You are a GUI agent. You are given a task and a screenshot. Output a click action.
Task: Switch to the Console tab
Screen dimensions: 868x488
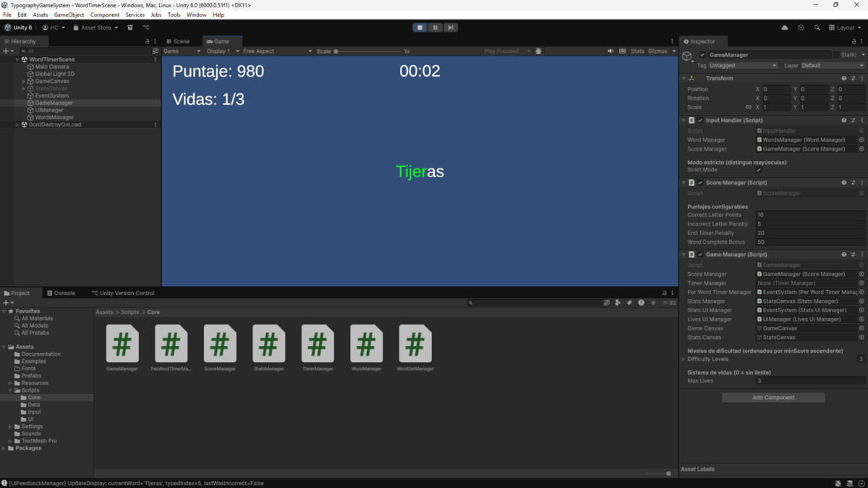[61, 293]
